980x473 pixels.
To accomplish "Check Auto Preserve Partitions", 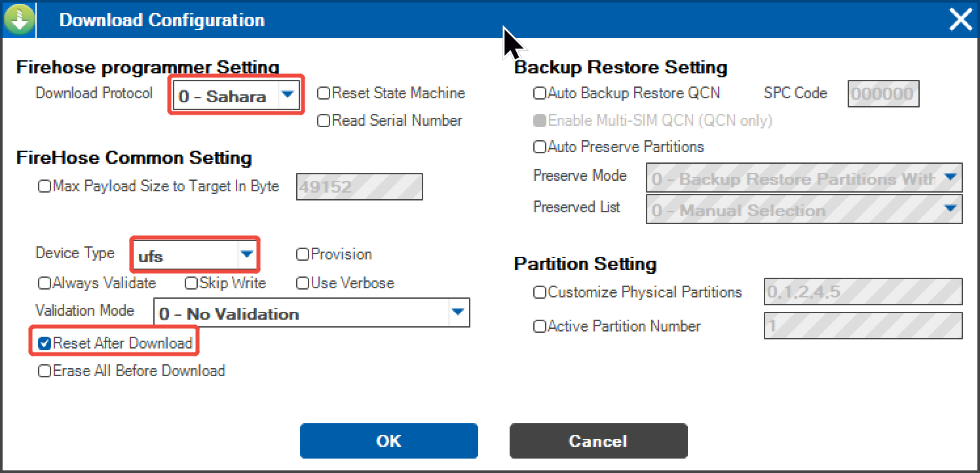I will (x=540, y=147).
